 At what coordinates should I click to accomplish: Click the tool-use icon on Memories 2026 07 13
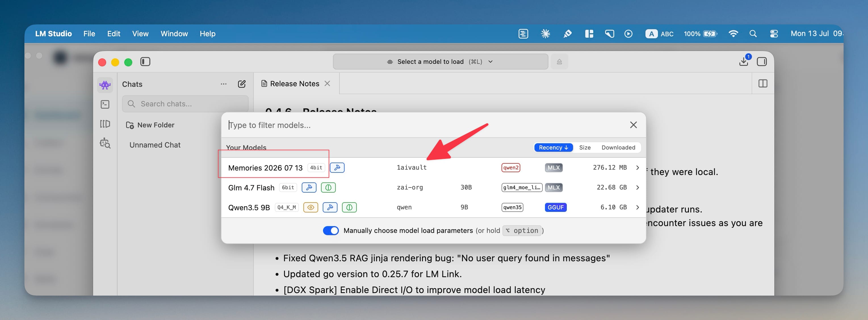(337, 167)
